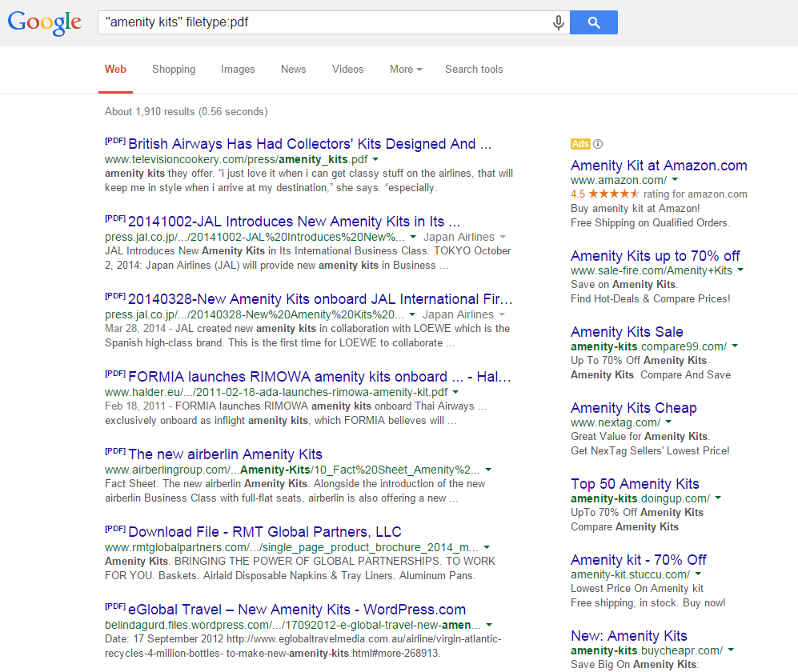Click the amenity-kit.stuccu.com URL text

click(x=631, y=574)
